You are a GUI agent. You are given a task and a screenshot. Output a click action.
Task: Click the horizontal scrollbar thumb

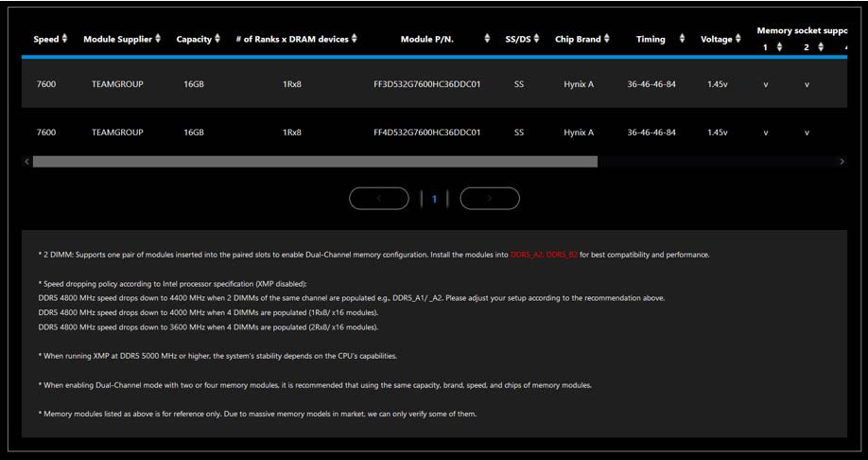point(315,162)
